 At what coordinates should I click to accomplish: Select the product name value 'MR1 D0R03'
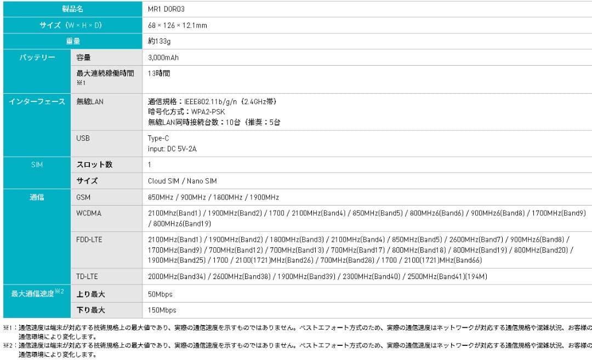tap(166, 9)
